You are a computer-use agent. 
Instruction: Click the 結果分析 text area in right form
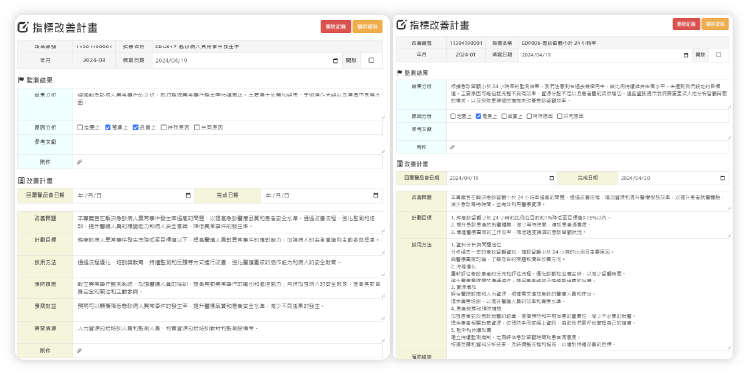(588, 94)
